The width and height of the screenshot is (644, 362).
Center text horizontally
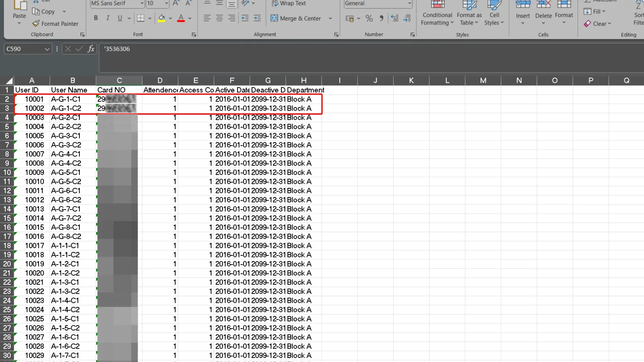click(219, 18)
